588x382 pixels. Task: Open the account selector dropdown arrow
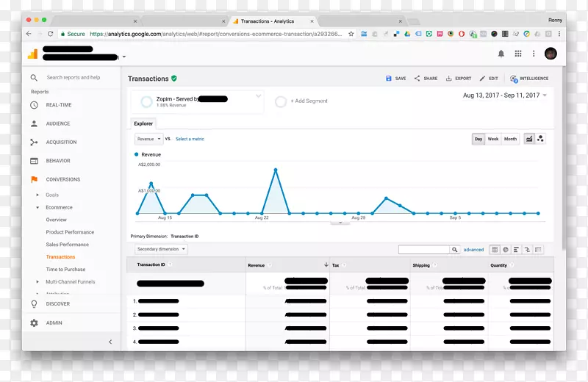click(124, 57)
